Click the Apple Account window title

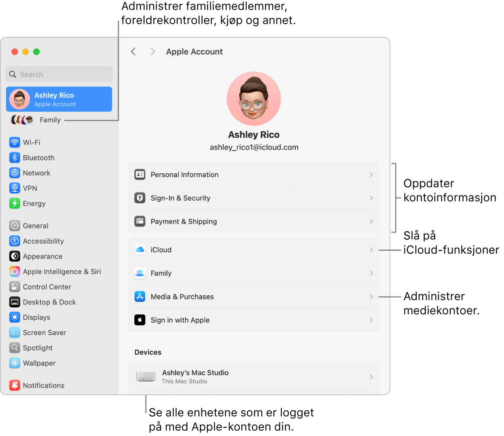[x=194, y=51]
